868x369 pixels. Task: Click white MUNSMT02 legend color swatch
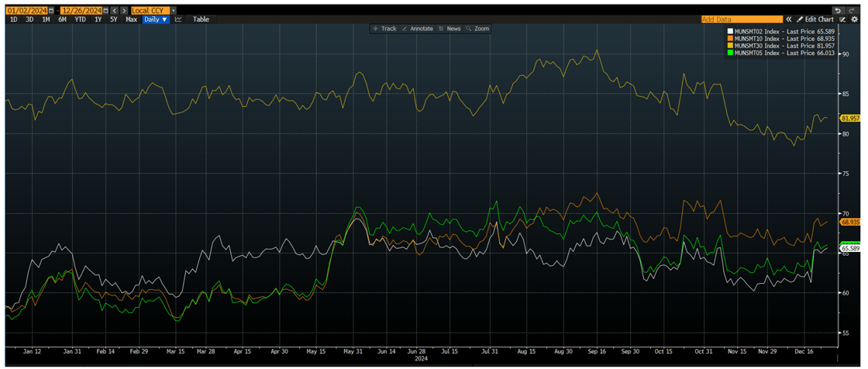(x=730, y=31)
